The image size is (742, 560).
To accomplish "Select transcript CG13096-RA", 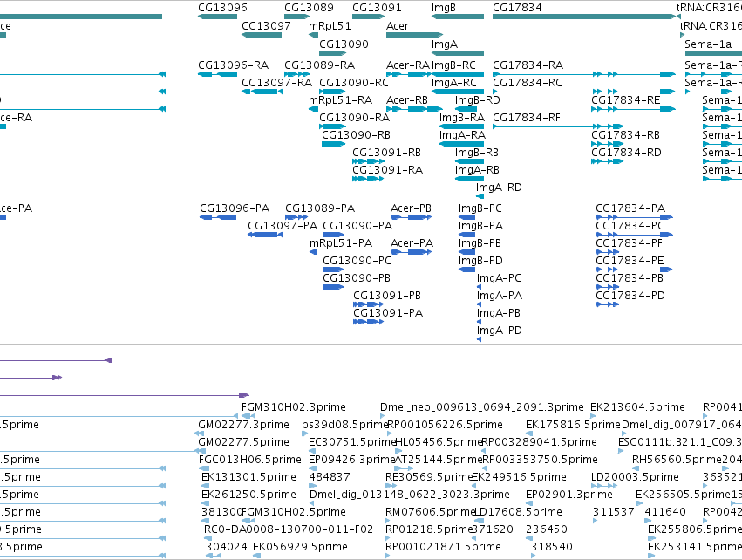I will pyautogui.click(x=234, y=65).
